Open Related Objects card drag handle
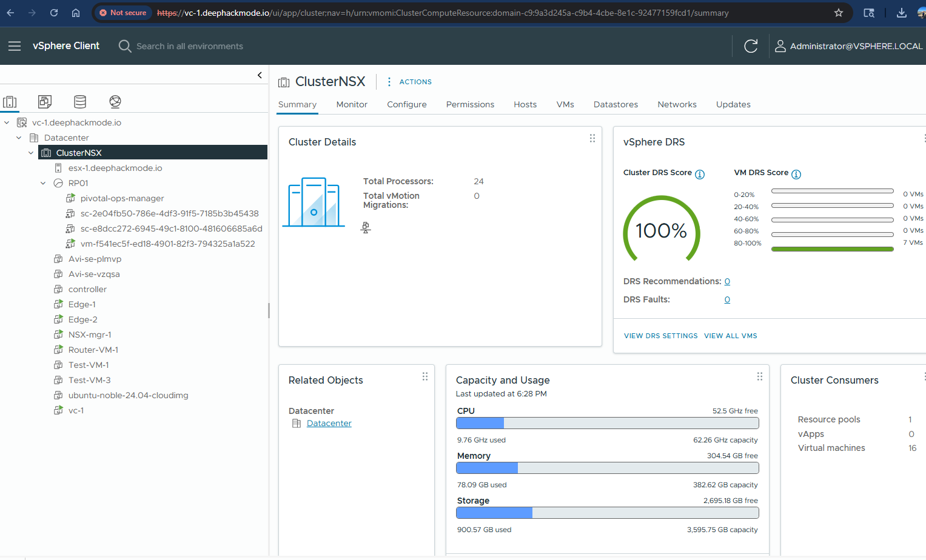The width and height of the screenshot is (926, 560). point(425,376)
